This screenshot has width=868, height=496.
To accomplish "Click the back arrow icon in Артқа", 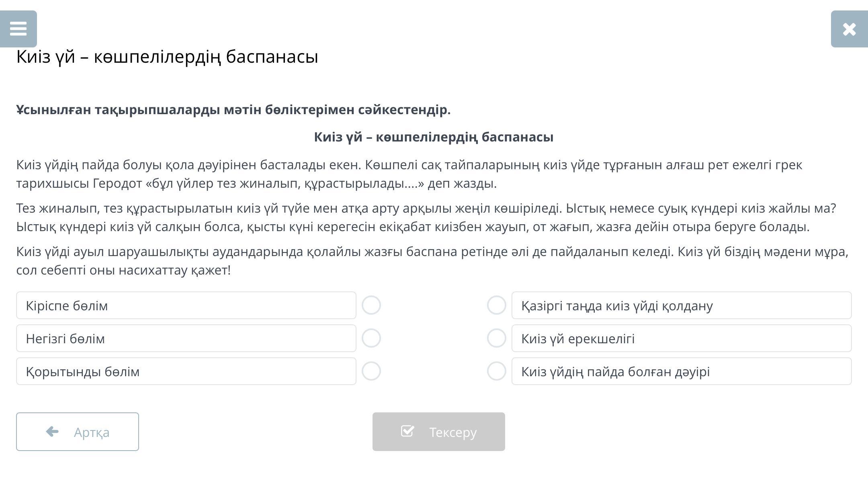I will pyautogui.click(x=52, y=432).
